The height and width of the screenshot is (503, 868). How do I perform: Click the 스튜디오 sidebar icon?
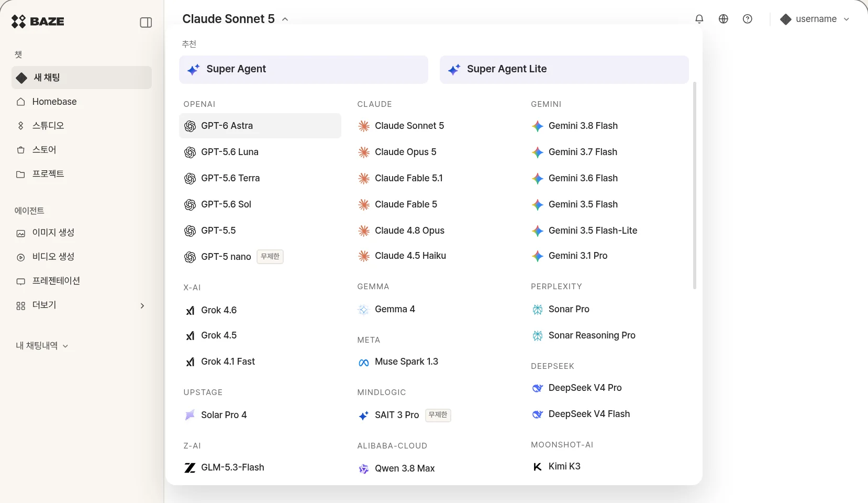21,126
